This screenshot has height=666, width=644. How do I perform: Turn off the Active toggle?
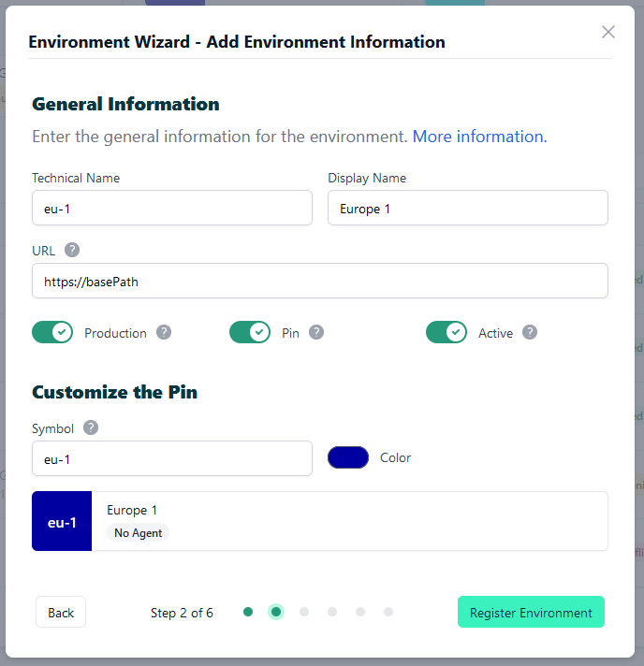446,332
